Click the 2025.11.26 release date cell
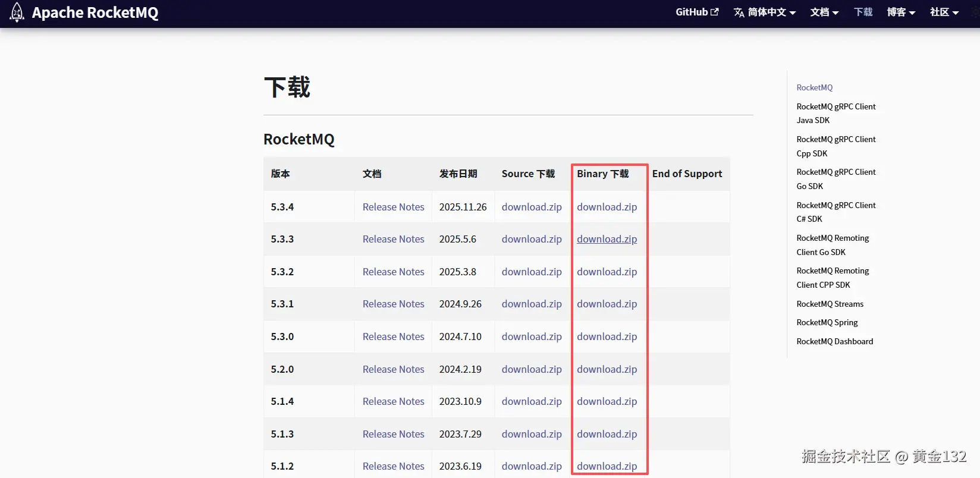 point(463,207)
